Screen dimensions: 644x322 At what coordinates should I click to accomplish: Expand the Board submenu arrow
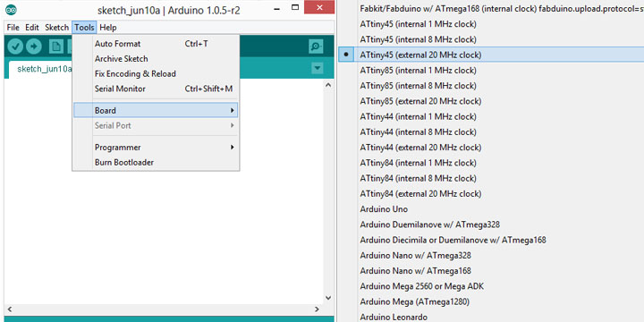[232, 111]
